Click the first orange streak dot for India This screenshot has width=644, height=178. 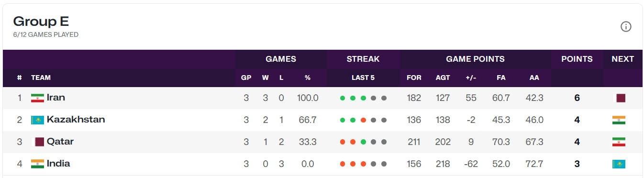tap(343, 164)
